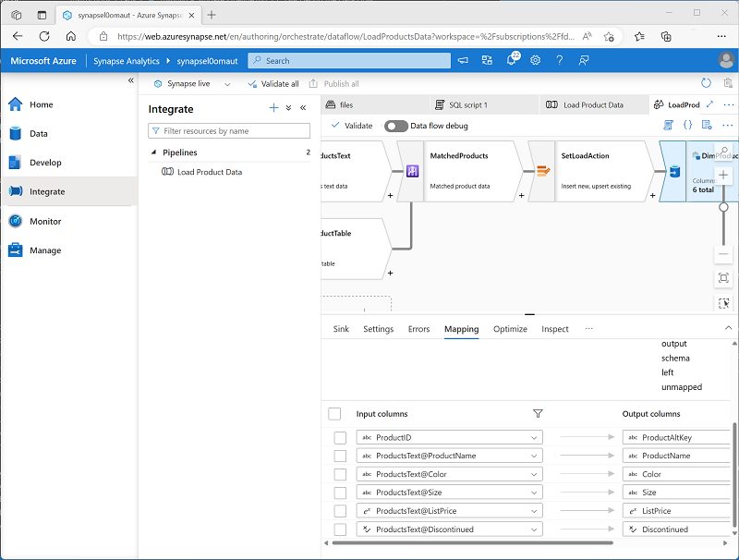Click the Synapse Analytics breadcrumb link

click(x=127, y=61)
